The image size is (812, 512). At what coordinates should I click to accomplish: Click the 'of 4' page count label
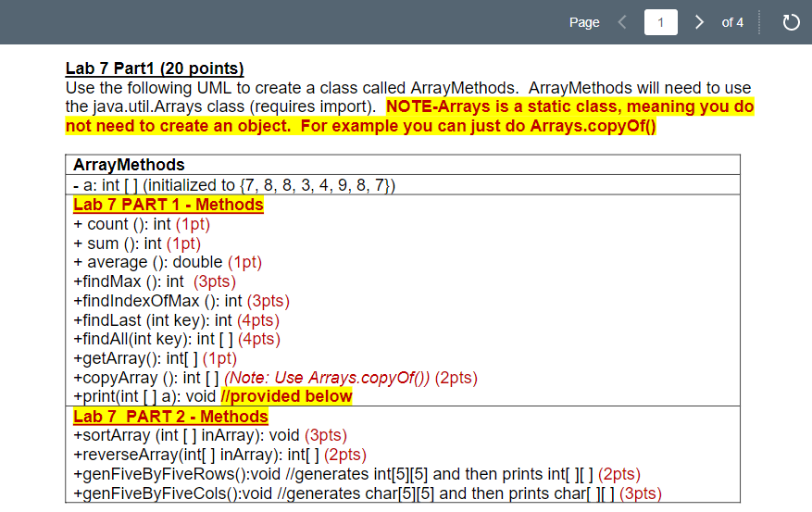pos(732,22)
